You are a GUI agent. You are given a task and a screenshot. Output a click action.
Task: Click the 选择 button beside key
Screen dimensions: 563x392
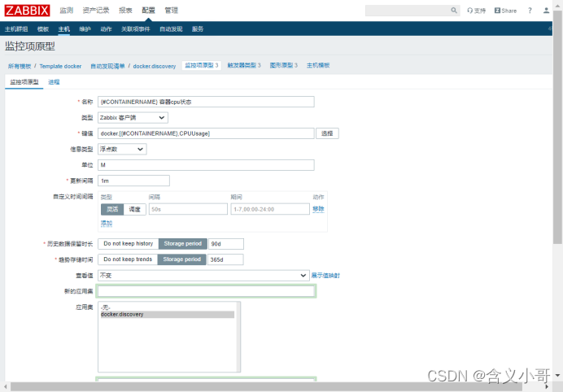[x=327, y=133]
